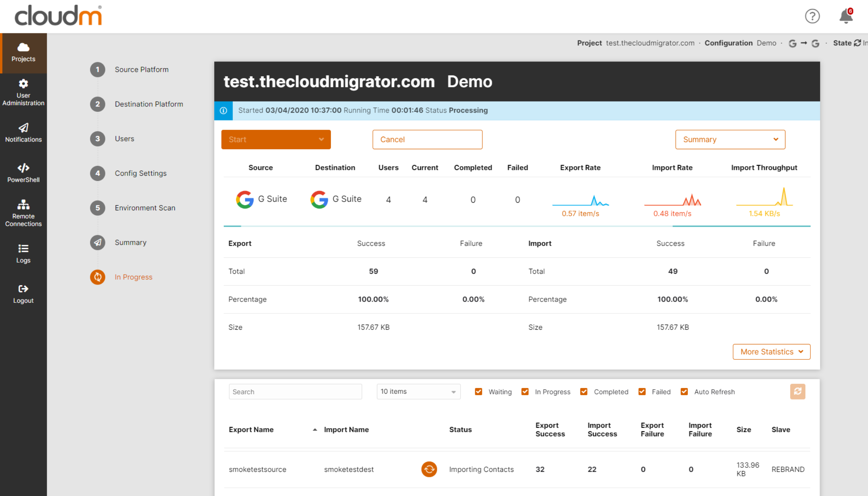
Task: Go to Environment Scan step
Action: pos(145,208)
